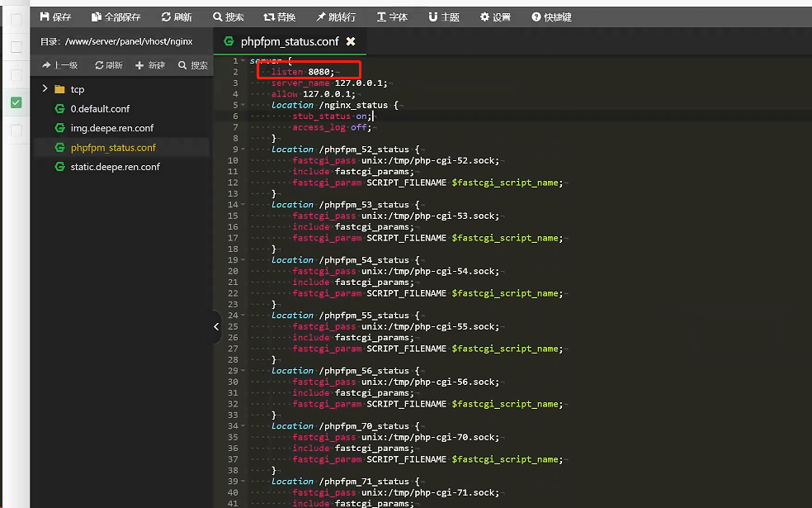Click 'unix:/tmp/php-cgi-52.sock;' text
This screenshot has width=812, height=508.
tap(430, 161)
